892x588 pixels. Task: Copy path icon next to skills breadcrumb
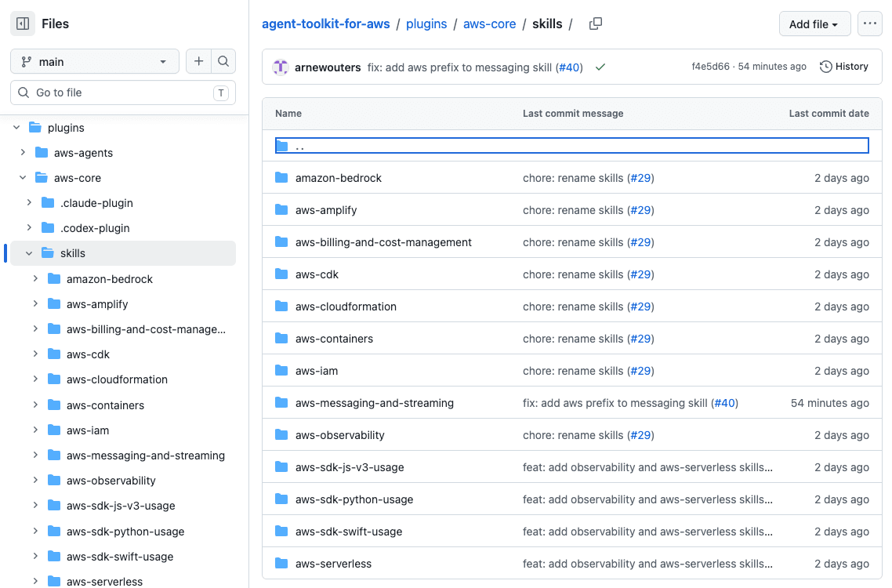(596, 24)
